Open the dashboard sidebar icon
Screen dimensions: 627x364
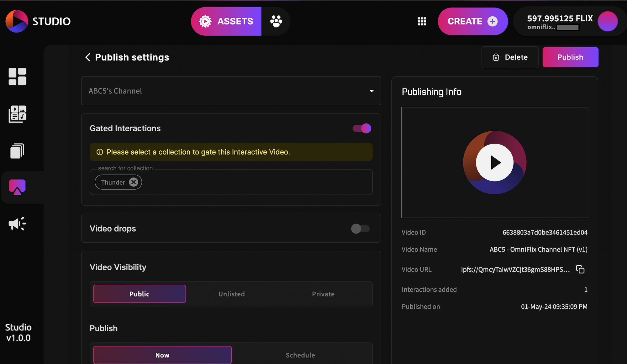pos(17,76)
